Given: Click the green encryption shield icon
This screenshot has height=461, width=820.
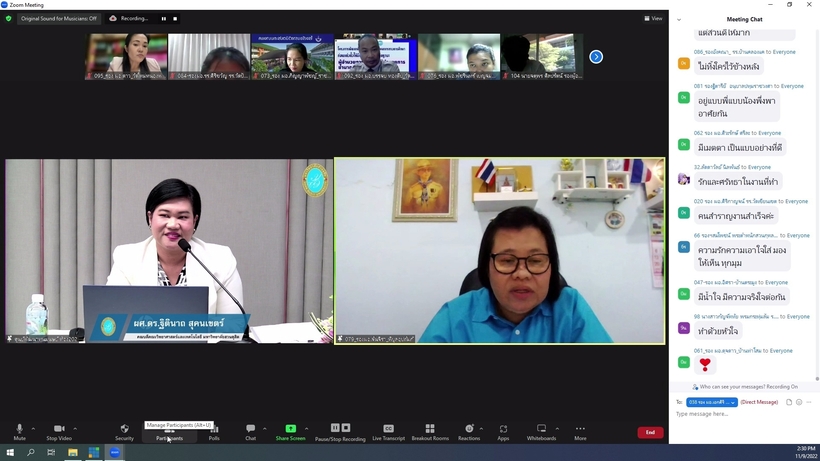Looking at the screenshot, I should (8, 18).
